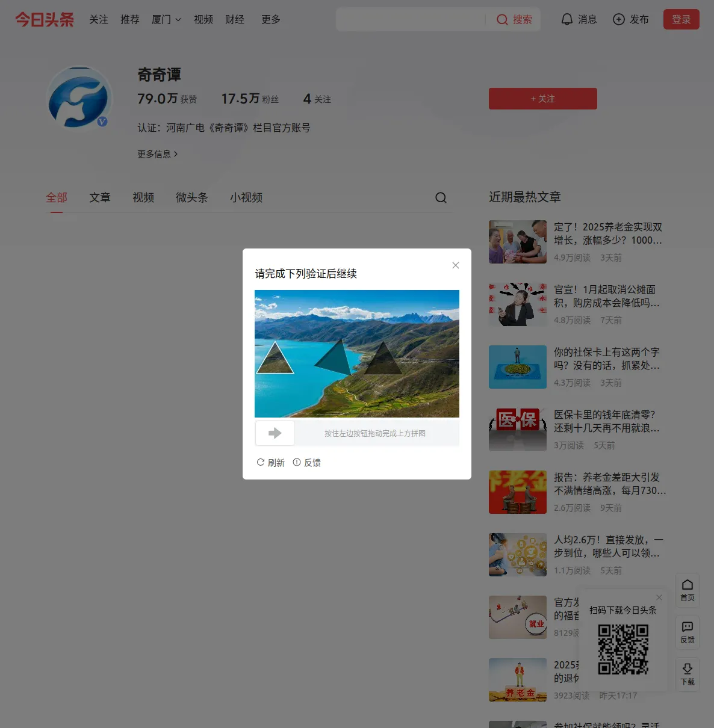Image resolution: width=714 pixels, height=728 pixels.
Task: Expand 更多信息 on the profile
Action: click(x=158, y=154)
